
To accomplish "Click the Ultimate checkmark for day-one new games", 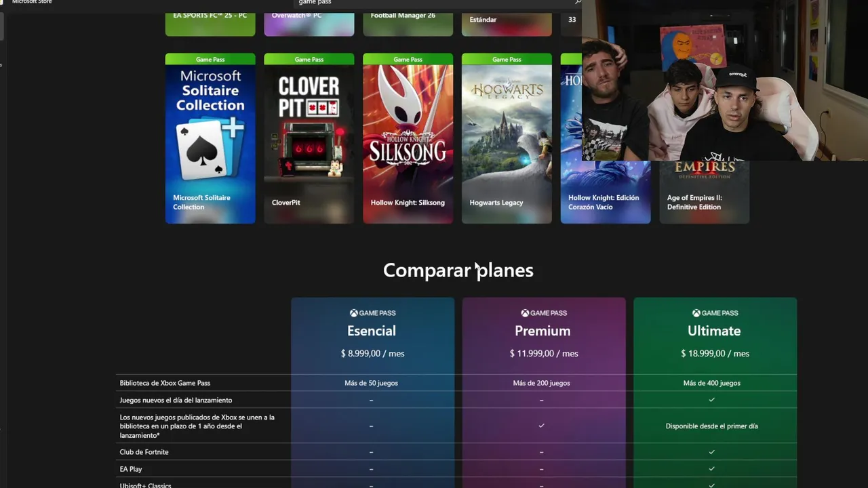I will pos(711,400).
